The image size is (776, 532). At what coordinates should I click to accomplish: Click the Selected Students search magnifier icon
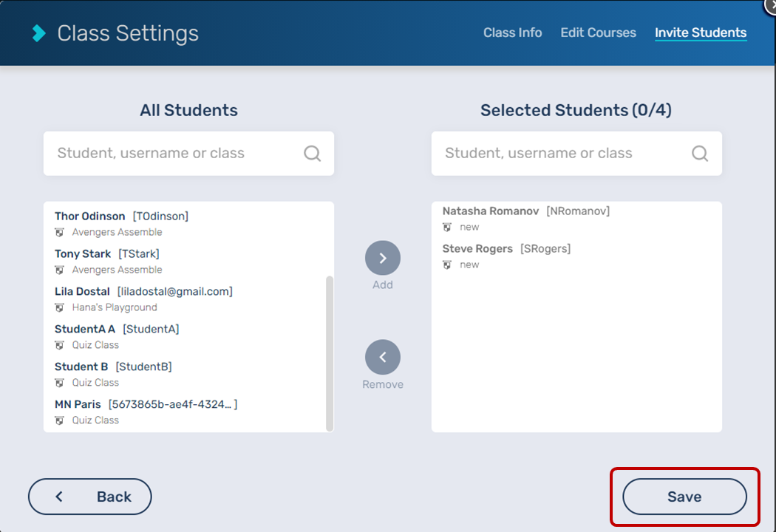pos(700,154)
